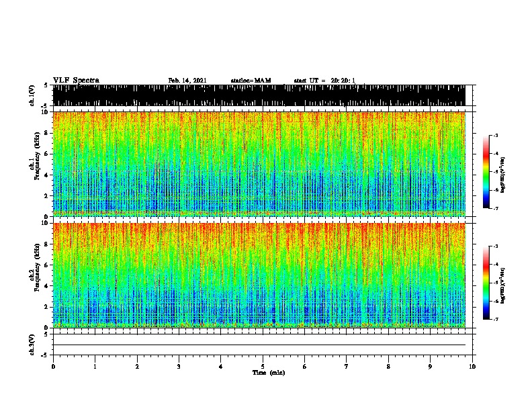Click the "station=MAM" header label
The width and height of the screenshot is (532, 411).
[251, 81]
